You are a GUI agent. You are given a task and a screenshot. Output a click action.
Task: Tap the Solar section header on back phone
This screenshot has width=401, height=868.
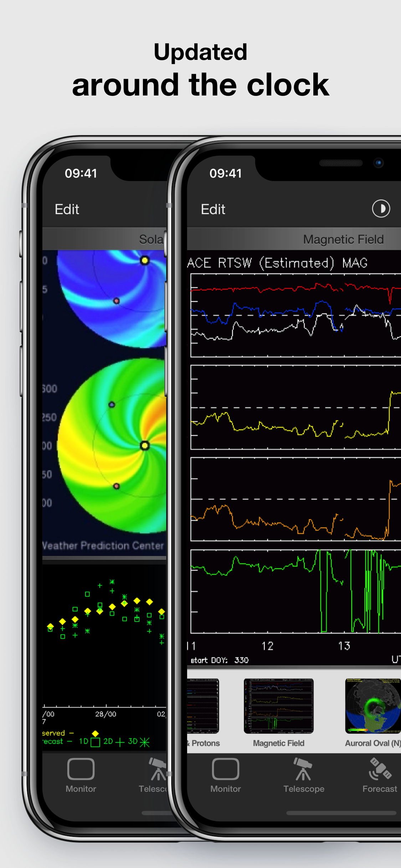click(x=104, y=239)
